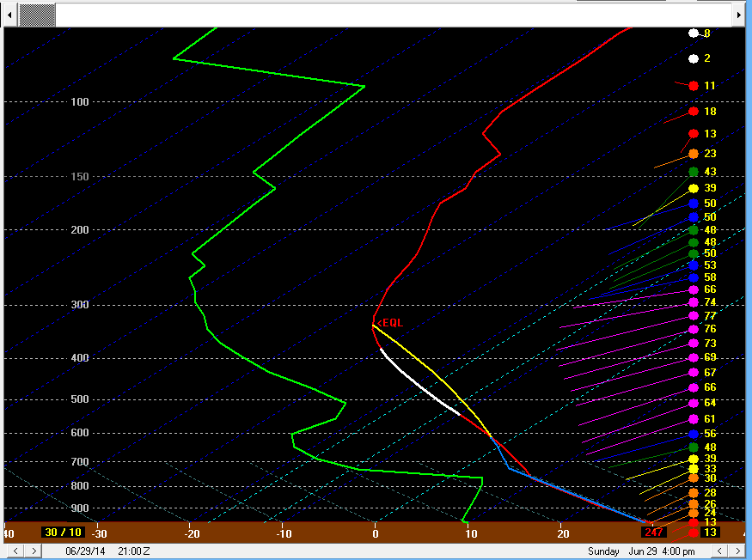Click the red EQL equilibrium level marker
Screen dimensions: 752x560
390,323
